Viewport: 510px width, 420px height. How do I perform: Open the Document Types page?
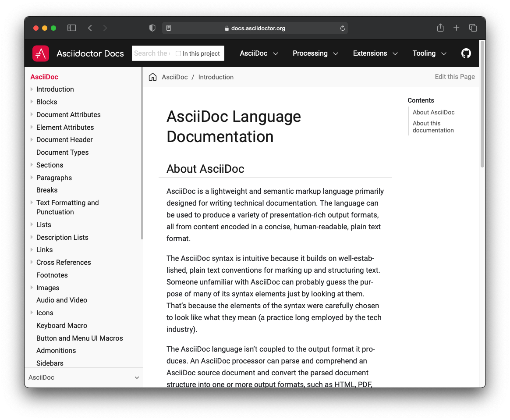point(63,152)
